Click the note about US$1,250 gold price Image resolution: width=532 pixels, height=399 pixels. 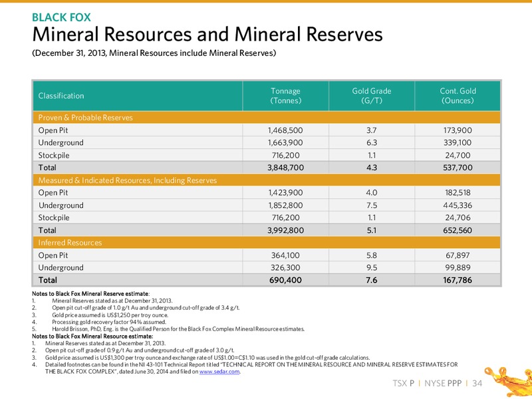tap(110, 315)
